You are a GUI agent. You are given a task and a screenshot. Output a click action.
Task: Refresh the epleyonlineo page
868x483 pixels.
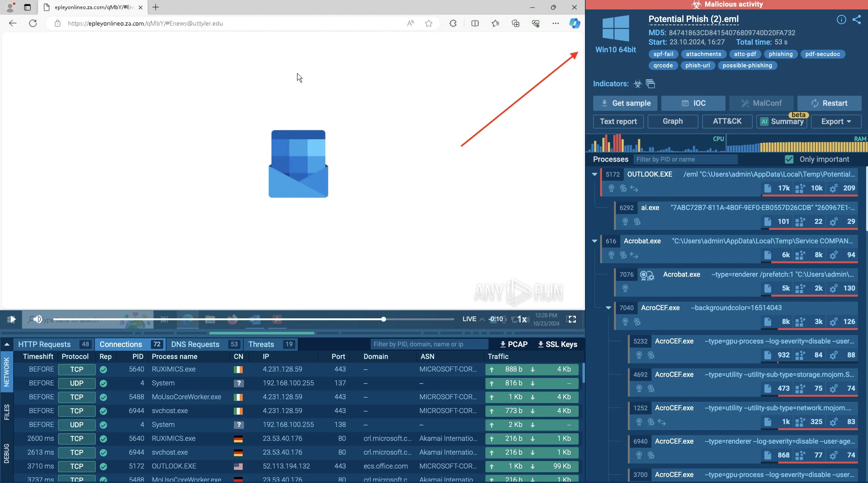tap(33, 23)
